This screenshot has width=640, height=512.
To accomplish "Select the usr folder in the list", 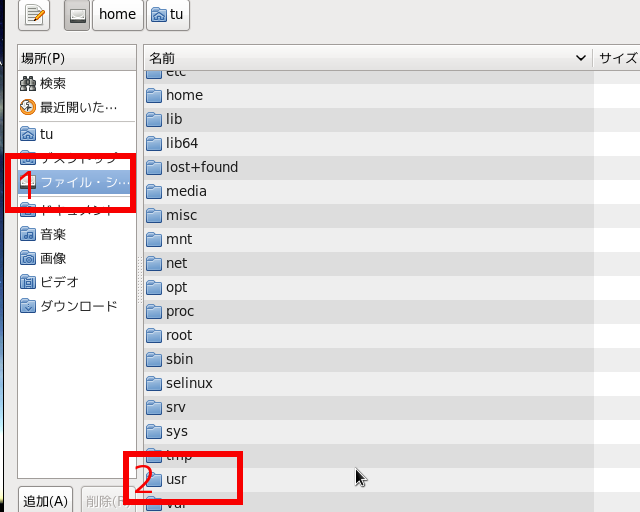I will 176,480.
